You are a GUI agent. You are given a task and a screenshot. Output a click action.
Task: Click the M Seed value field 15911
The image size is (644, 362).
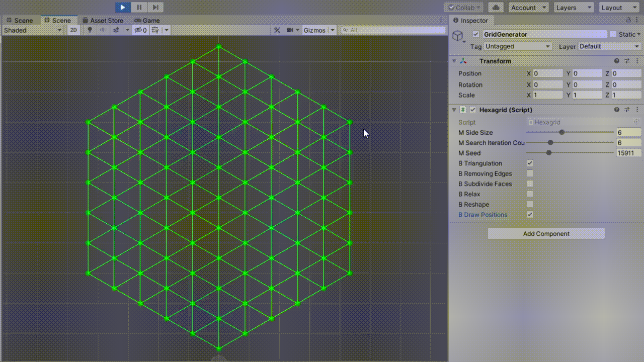(x=629, y=153)
